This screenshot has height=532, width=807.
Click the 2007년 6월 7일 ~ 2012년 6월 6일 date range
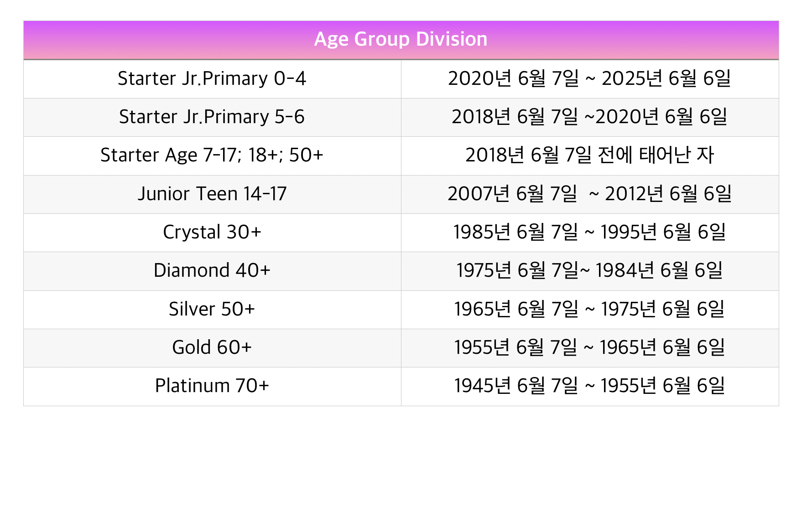589,194
